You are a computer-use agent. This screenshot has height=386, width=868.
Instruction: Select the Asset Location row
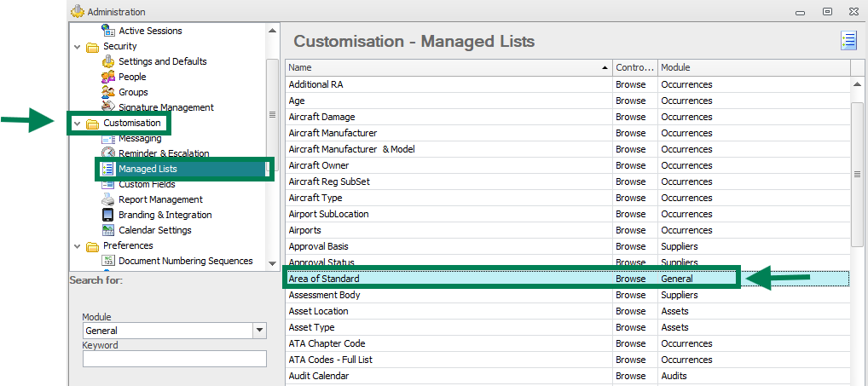567,311
